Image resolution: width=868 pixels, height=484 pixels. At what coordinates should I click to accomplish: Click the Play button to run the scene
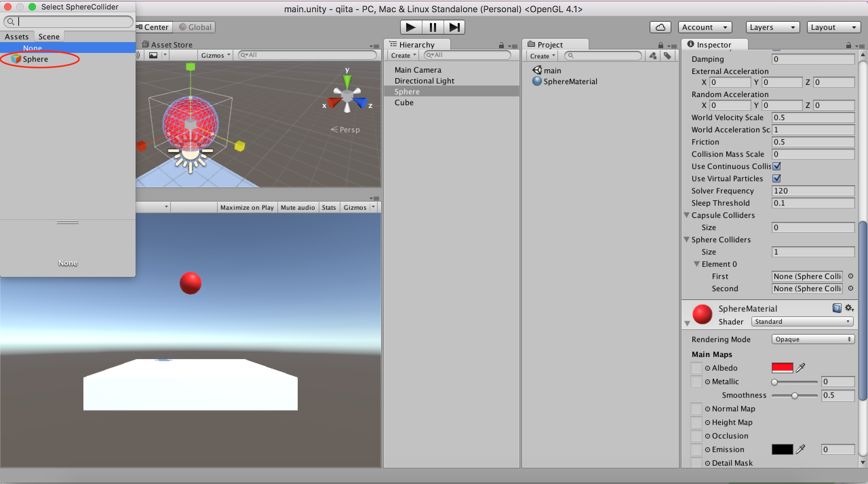tap(410, 27)
